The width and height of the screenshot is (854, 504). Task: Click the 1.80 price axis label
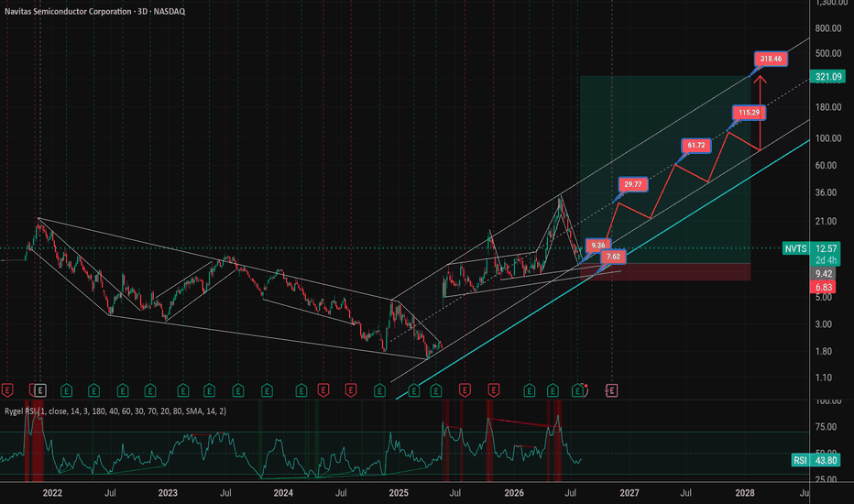coord(824,352)
